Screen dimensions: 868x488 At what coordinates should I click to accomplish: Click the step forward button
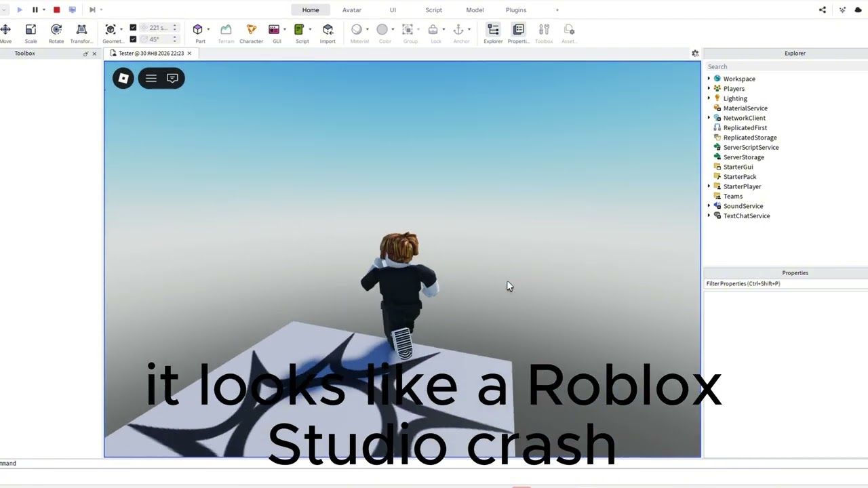(92, 9)
